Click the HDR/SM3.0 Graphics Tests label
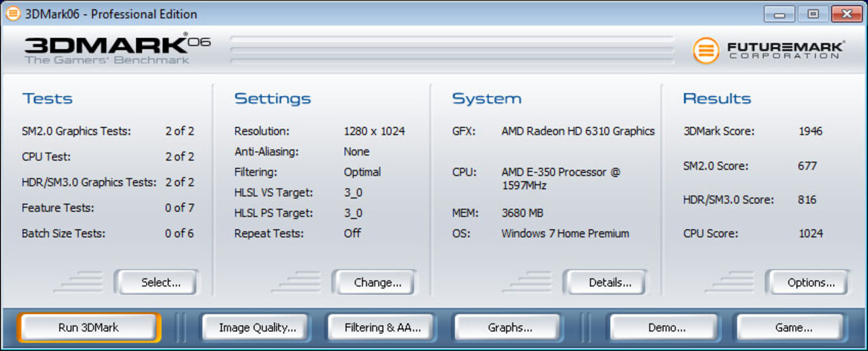The width and height of the screenshot is (868, 351). coord(89,182)
